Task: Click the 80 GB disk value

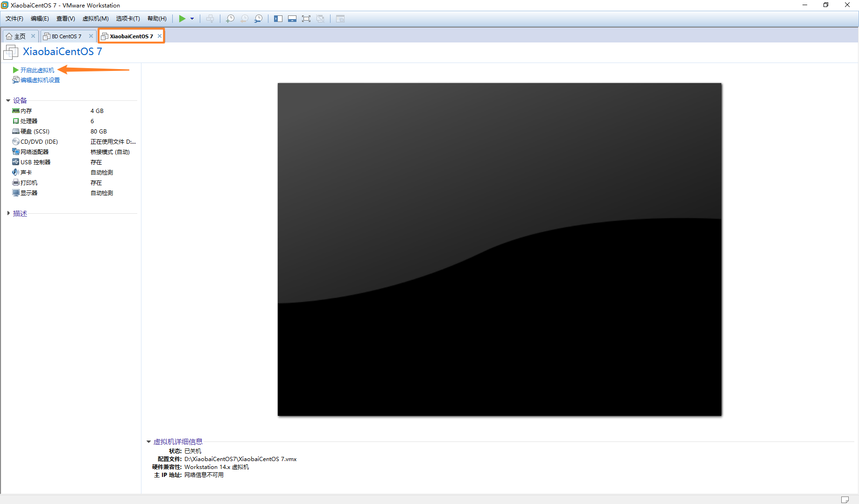Action: click(x=99, y=132)
